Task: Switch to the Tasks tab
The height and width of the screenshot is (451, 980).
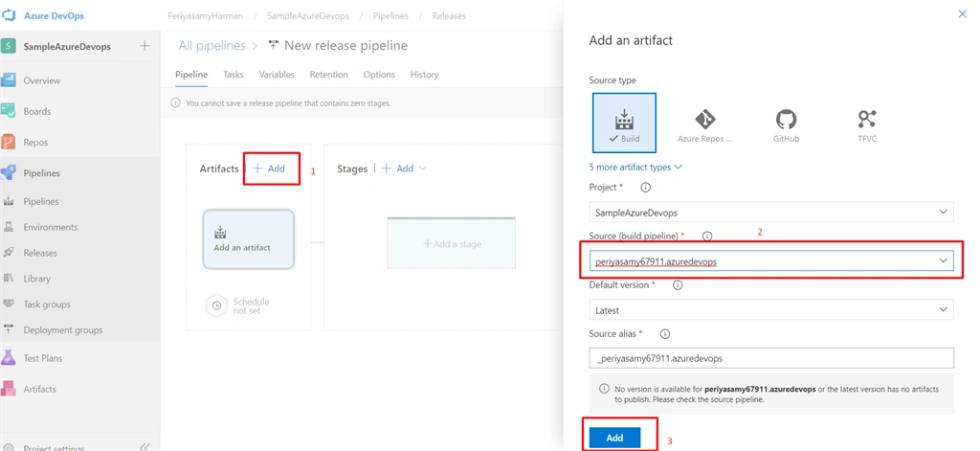Action: click(x=234, y=75)
